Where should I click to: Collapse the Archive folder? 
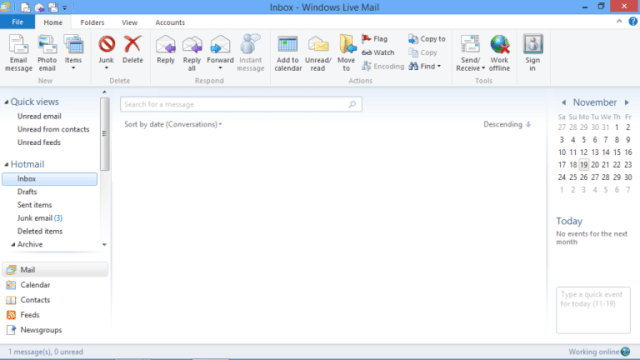coord(13,244)
